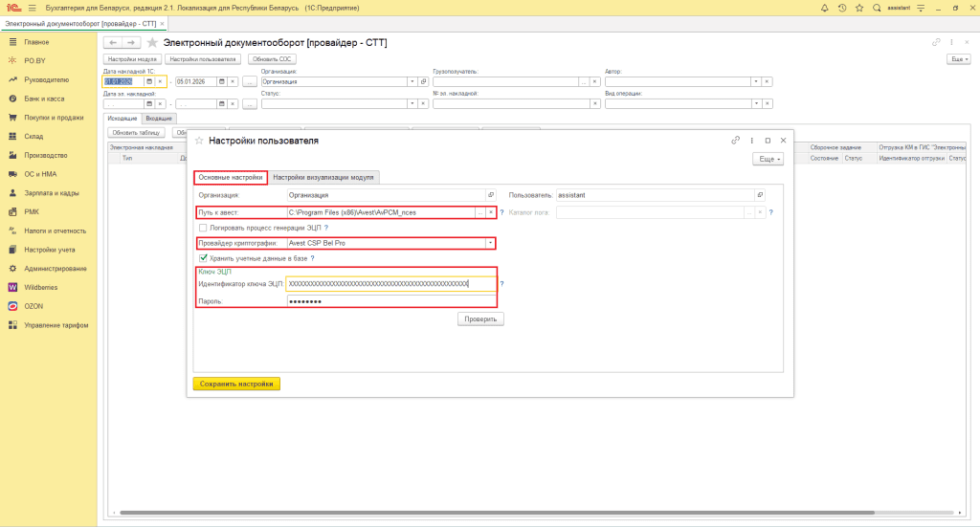This screenshot has height=527, width=980.
Task: Open Банк и касса section in sidebar
Action: click(45, 99)
